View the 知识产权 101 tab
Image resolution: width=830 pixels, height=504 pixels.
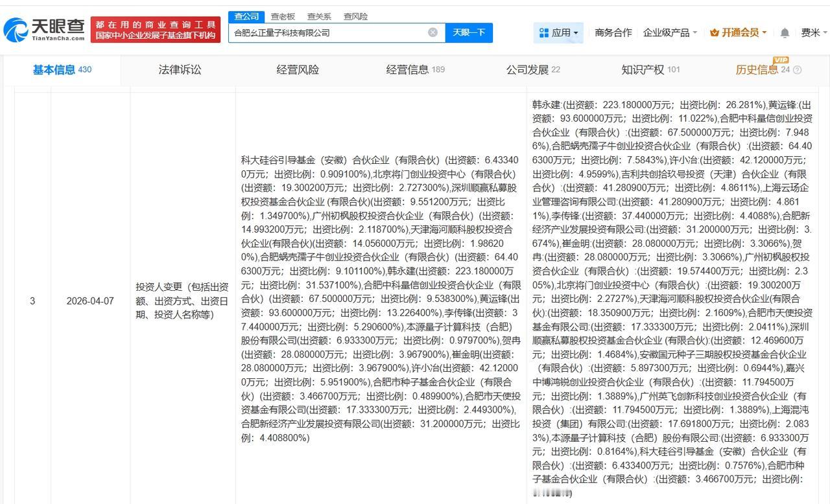coord(650,70)
